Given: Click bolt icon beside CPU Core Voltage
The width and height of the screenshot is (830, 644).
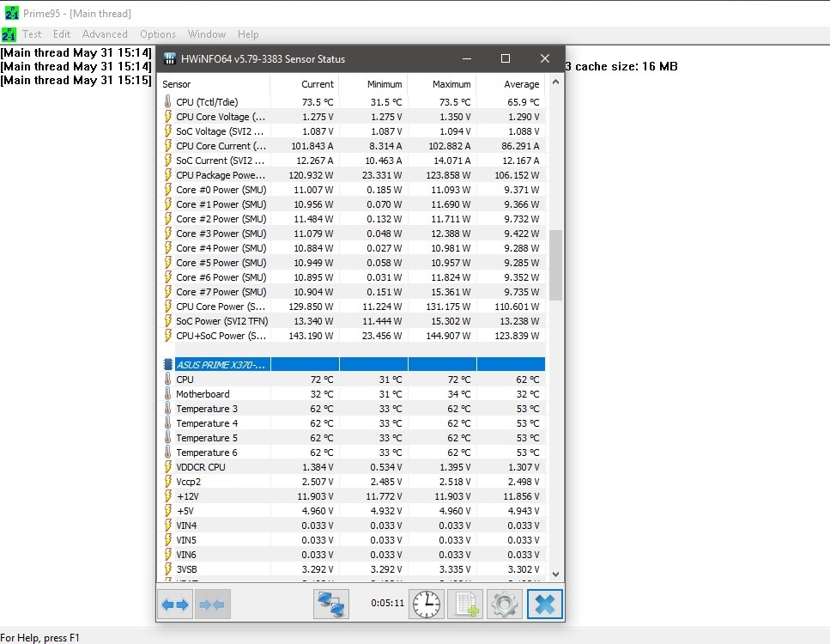Looking at the screenshot, I should 167,117.
